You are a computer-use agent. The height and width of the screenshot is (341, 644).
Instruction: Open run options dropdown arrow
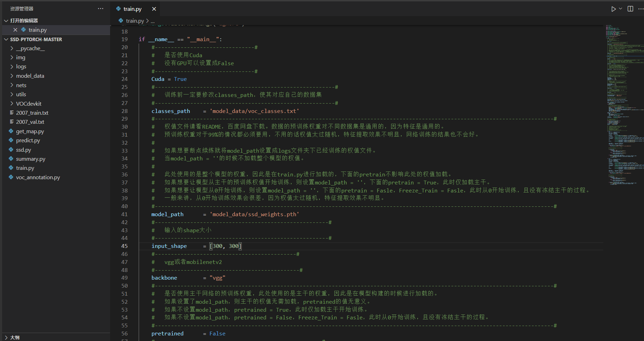point(620,9)
